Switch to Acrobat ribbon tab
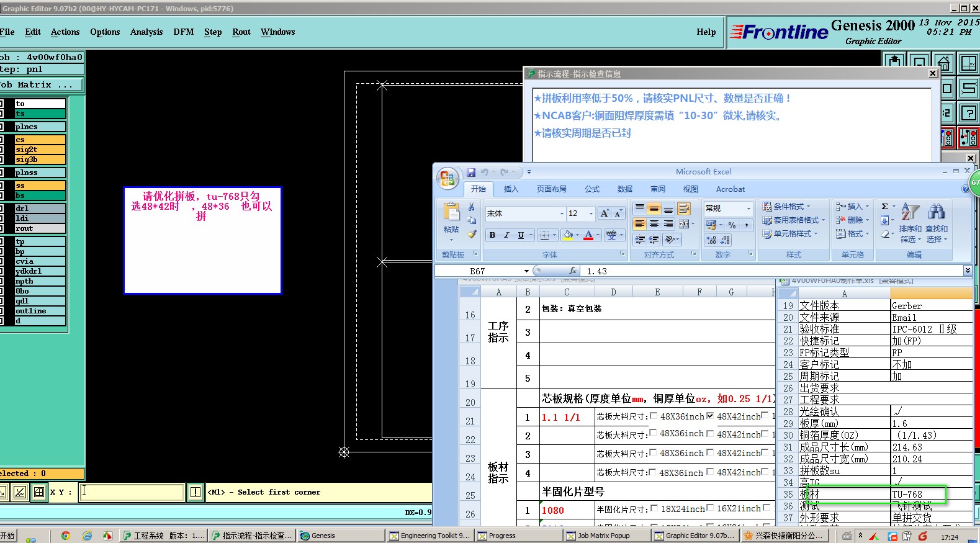 731,189
